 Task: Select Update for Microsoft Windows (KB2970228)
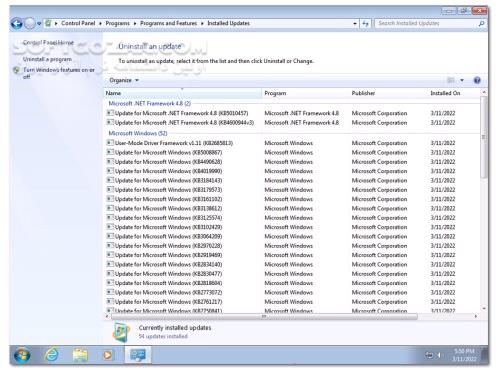click(293, 246)
